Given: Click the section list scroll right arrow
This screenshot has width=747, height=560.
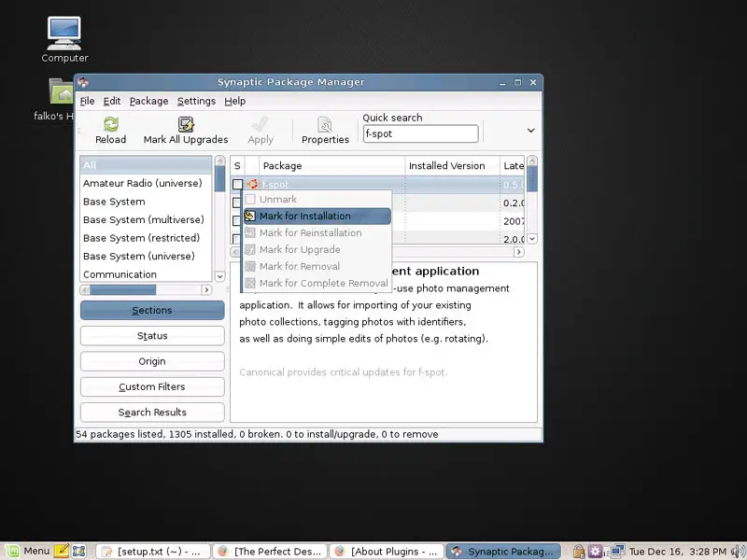Looking at the screenshot, I should pos(206,289).
